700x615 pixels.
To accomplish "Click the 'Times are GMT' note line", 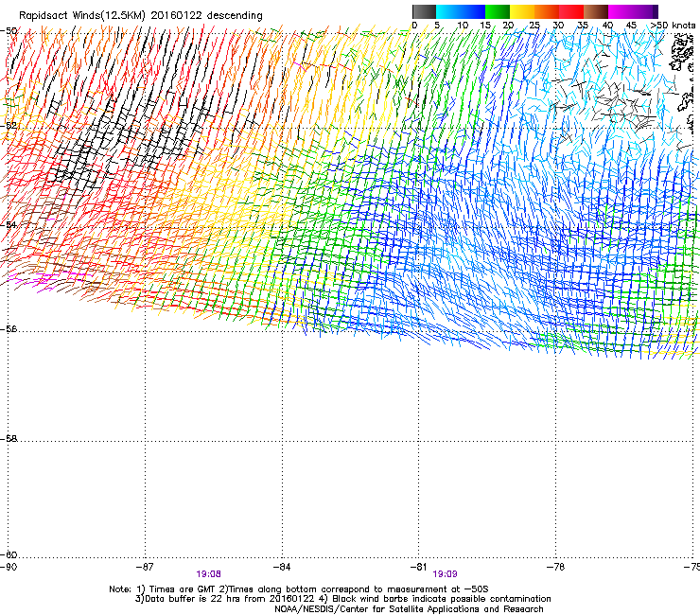I will pos(299,589).
